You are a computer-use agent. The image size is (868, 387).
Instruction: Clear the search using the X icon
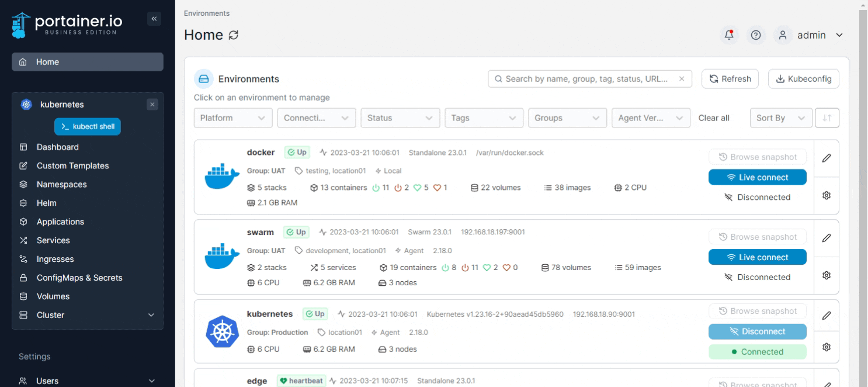(x=681, y=78)
